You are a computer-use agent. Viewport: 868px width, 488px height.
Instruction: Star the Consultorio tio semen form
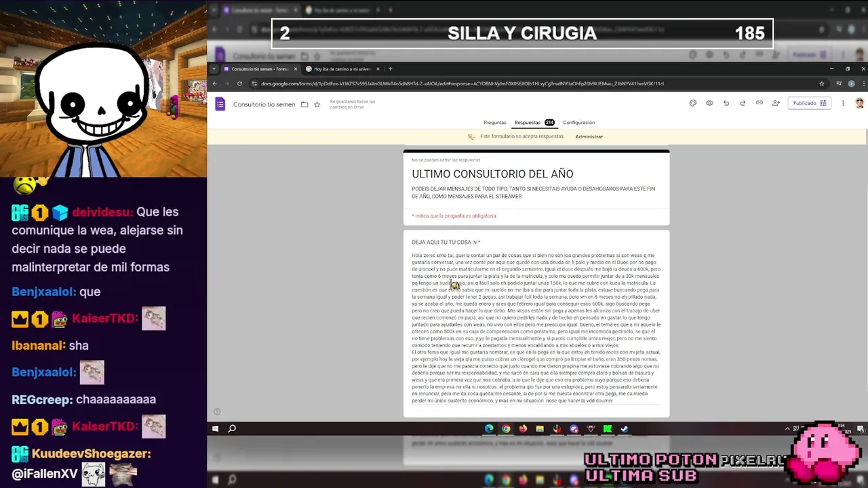[x=317, y=104]
